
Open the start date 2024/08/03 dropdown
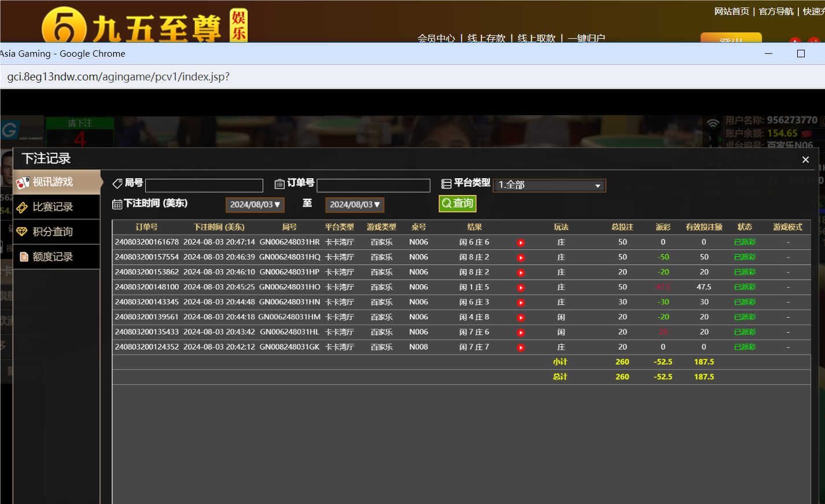pyautogui.click(x=255, y=204)
